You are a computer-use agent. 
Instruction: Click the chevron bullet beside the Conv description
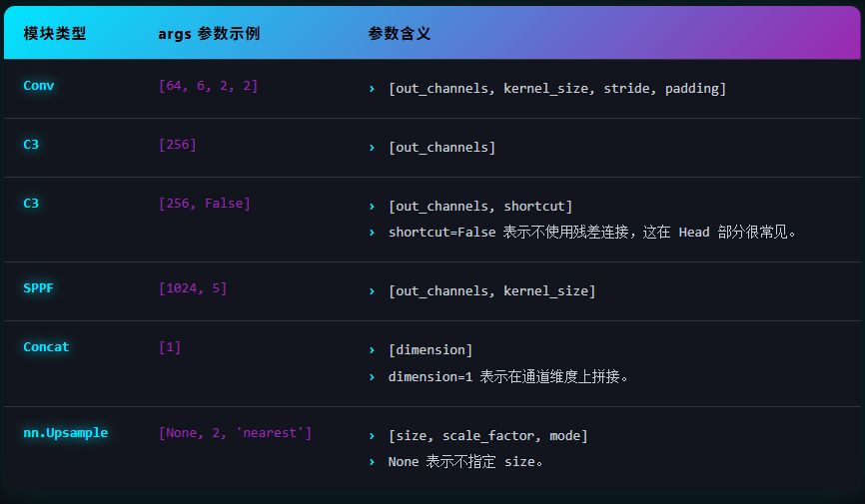coord(372,89)
